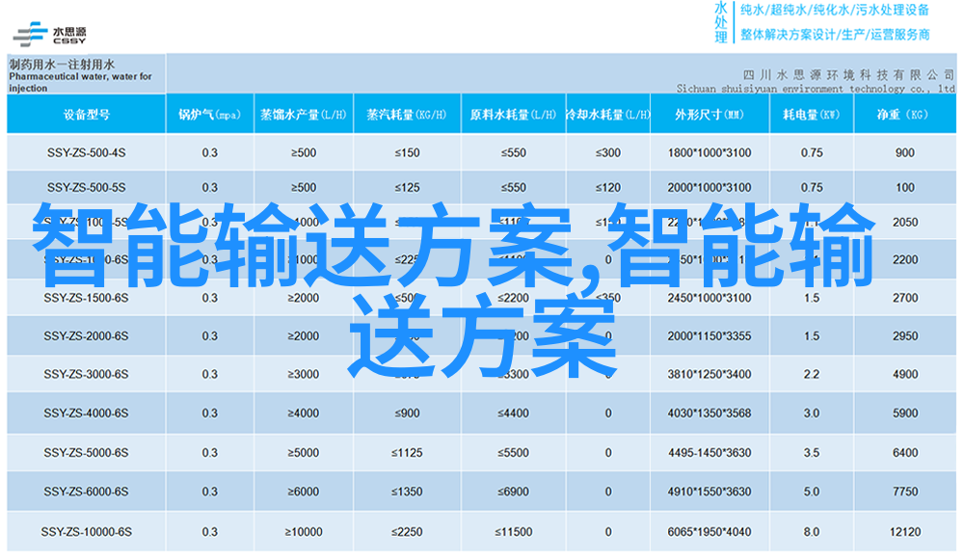Click the ≥3000 distilled water output cell
964x560 pixels.
(304, 374)
